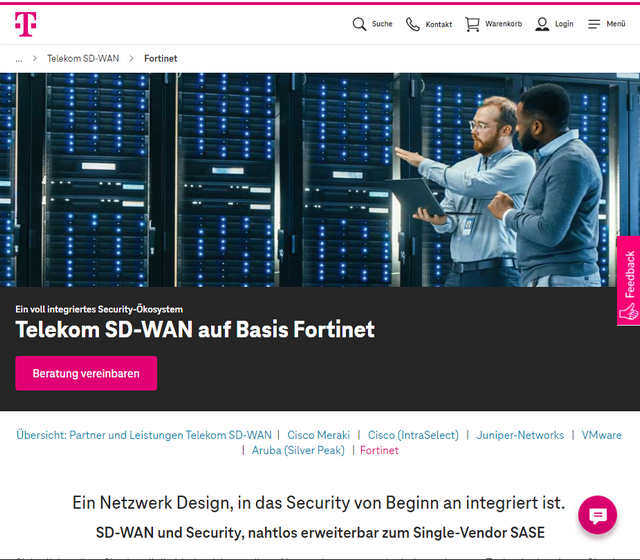Click the Single-Vendor SASE subheading
The width and height of the screenshot is (640, 560).
tap(320, 533)
